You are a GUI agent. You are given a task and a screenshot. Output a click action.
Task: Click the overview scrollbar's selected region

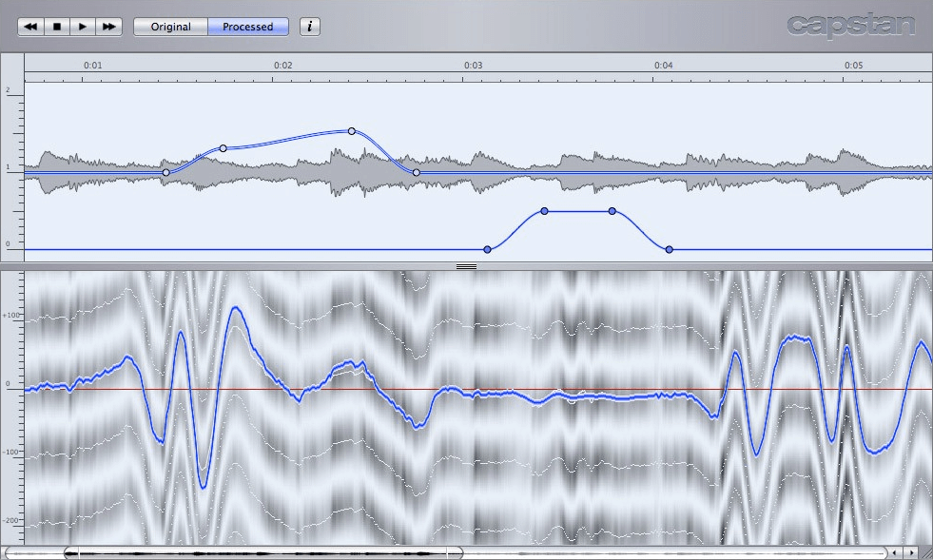(262, 552)
